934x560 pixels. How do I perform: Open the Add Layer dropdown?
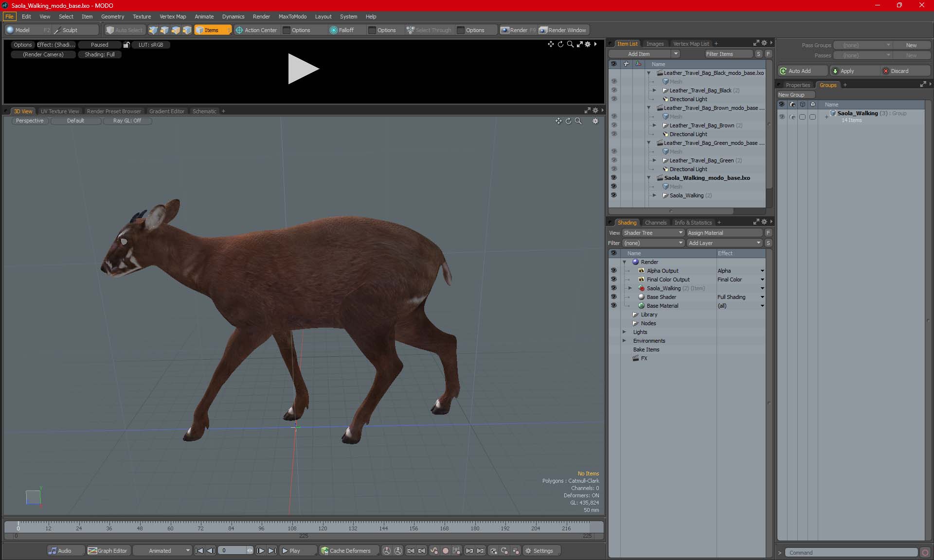pos(724,243)
